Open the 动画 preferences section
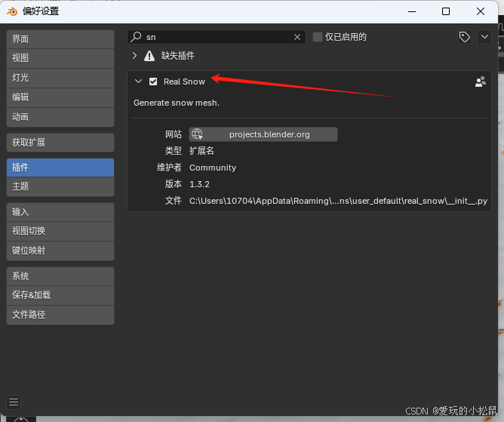This screenshot has width=504, height=422. pos(60,117)
